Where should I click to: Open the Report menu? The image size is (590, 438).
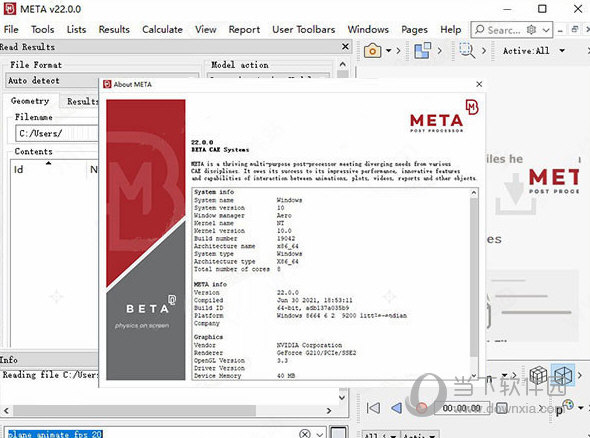pos(244,29)
